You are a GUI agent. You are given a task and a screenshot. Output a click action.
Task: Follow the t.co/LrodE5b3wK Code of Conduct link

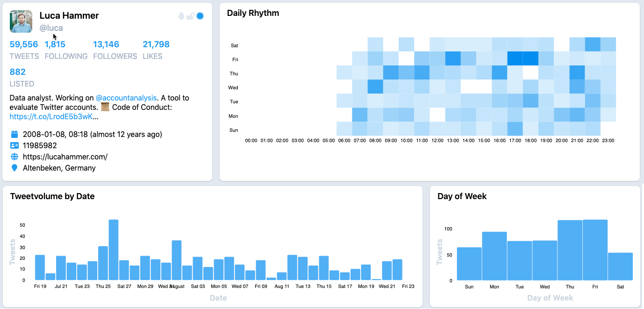click(x=51, y=116)
